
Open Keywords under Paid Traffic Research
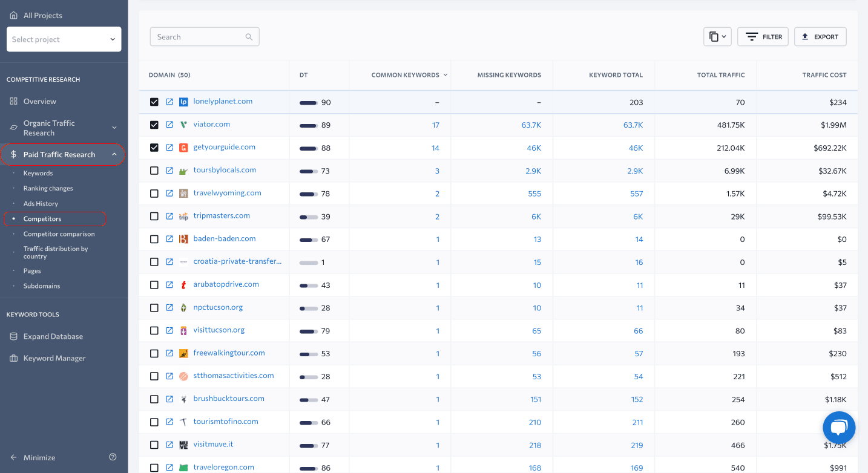[x=38, y=173]
